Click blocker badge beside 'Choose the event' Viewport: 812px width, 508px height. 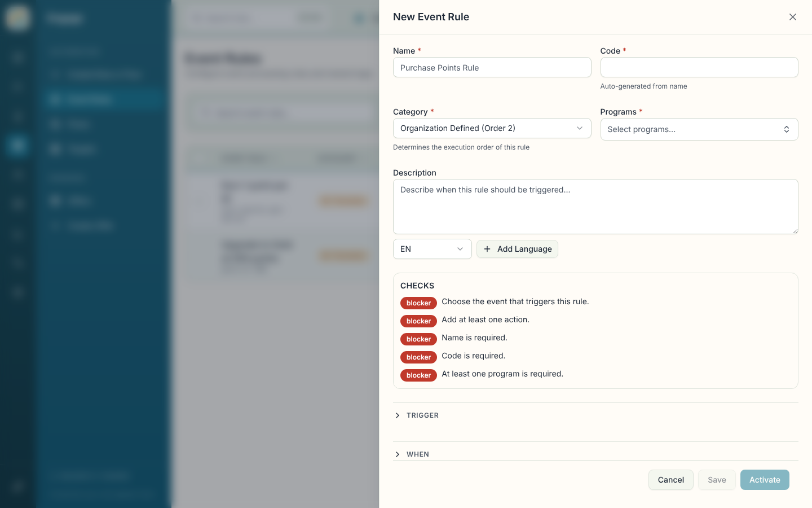click(x=418, y=303)
